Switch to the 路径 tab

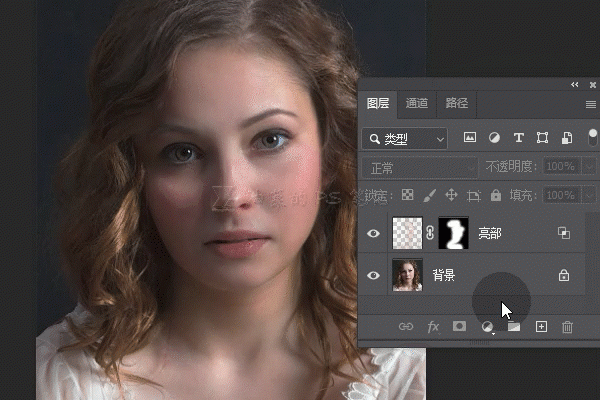pyautogui.click(x=457, y=103)
